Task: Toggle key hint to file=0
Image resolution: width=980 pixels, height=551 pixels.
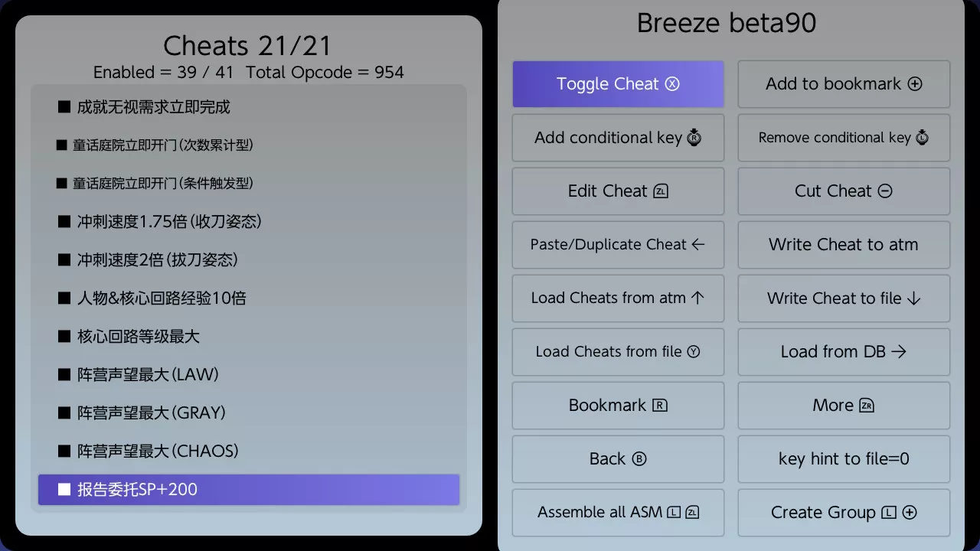Action: [844, 459]
